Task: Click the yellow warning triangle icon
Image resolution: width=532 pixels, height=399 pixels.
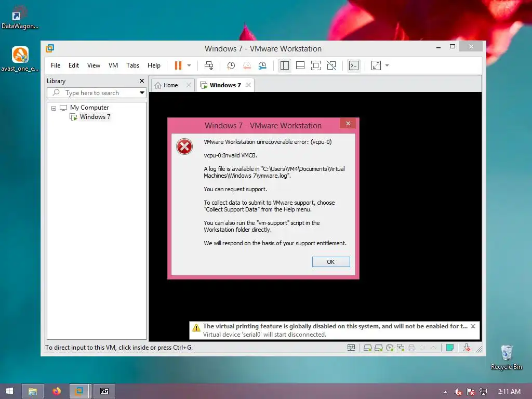Action: 196,327
